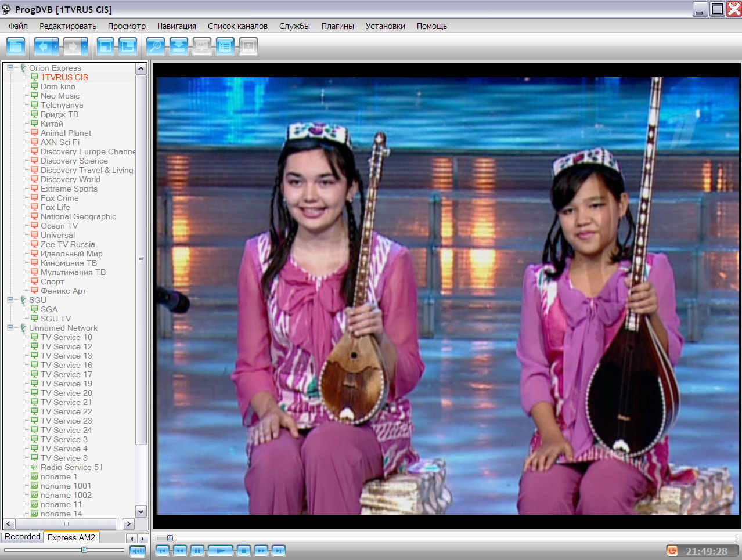Open the forward arrow history dropdown
The image size is (742, 560).
85,46
